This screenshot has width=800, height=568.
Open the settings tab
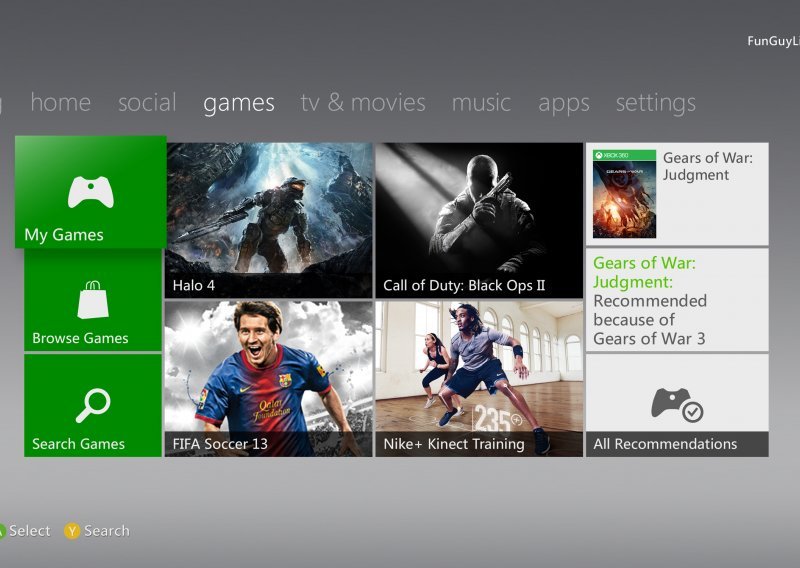point(656,104)
